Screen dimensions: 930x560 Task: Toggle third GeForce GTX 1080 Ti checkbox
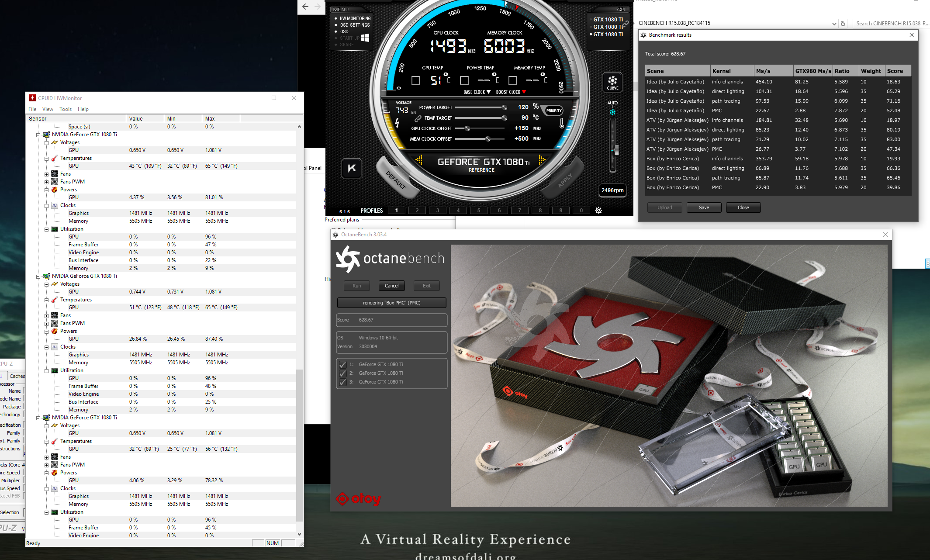(343, 382)
